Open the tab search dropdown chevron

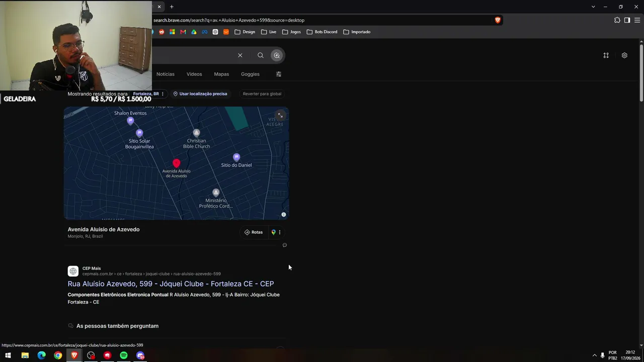593,7
